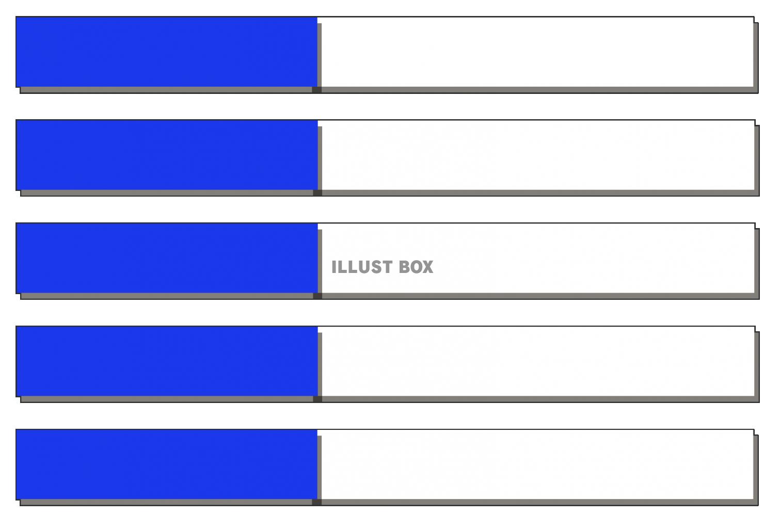Viewport: 764px width, 532px height.
Task: Select the blue block in the second bar
Action: (x=167, y=155)
